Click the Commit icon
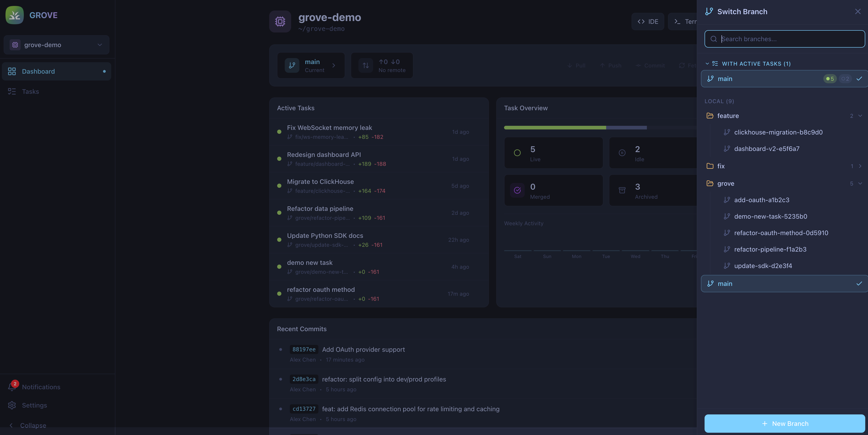Screen dimensions: 868x435 click(x=638, y=65)
